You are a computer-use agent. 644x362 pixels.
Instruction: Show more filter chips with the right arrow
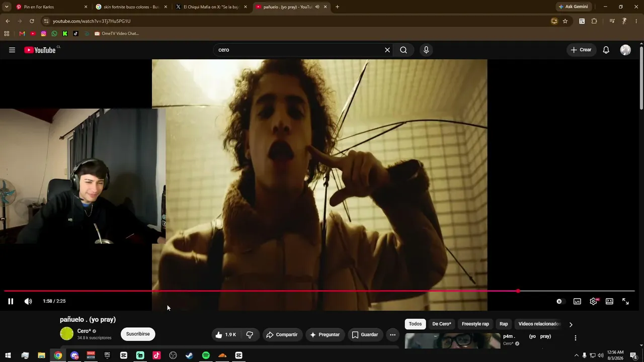571,324
